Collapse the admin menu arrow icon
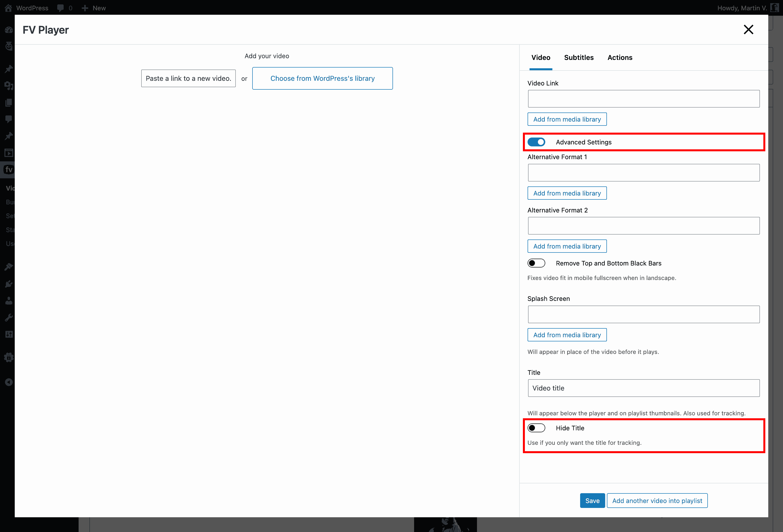 [9, 382]
